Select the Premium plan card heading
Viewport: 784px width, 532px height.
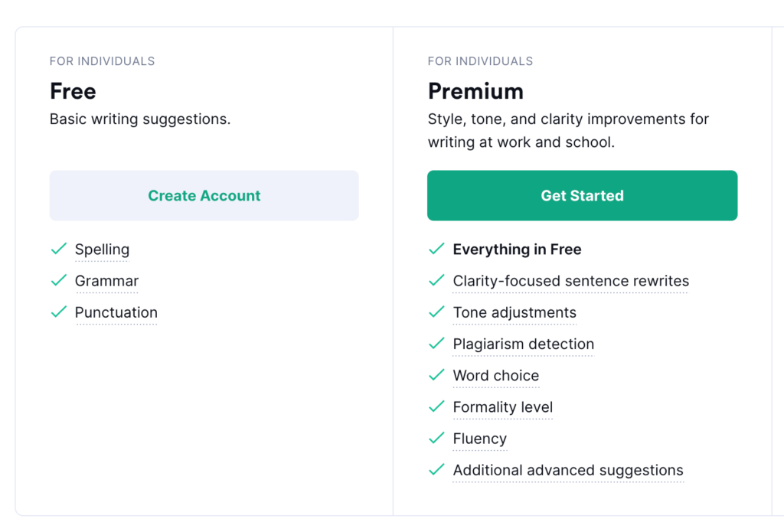pyautogui.click(x=475, y=90)
